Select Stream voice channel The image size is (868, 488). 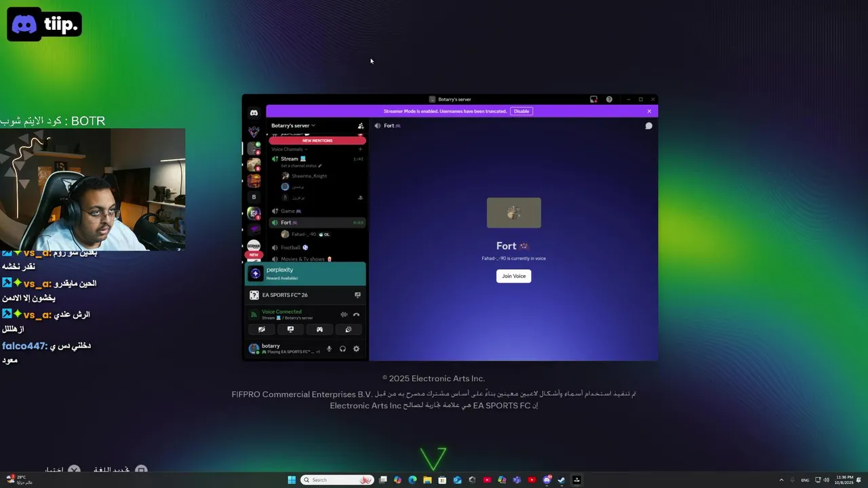tap(317, 159)
